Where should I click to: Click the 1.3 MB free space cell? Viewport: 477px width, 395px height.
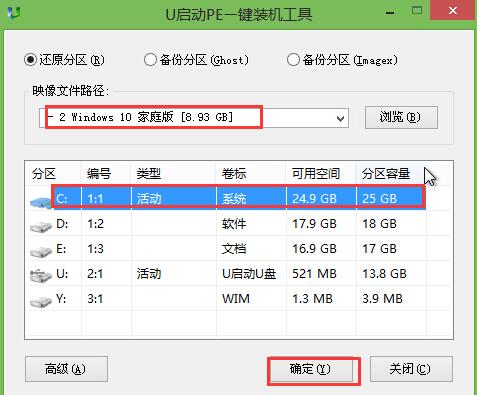[312, 299]
